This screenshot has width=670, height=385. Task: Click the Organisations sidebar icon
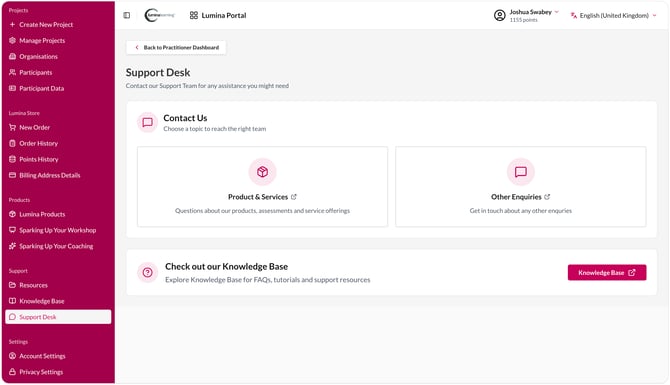tap(12, 56)
